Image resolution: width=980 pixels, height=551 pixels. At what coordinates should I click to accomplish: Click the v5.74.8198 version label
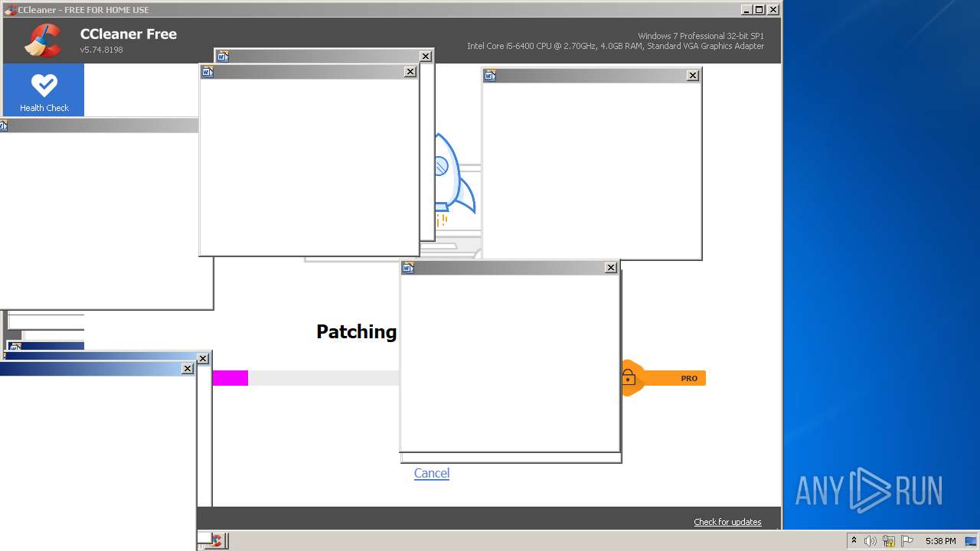pyautogui.click(x=102, y=50)
